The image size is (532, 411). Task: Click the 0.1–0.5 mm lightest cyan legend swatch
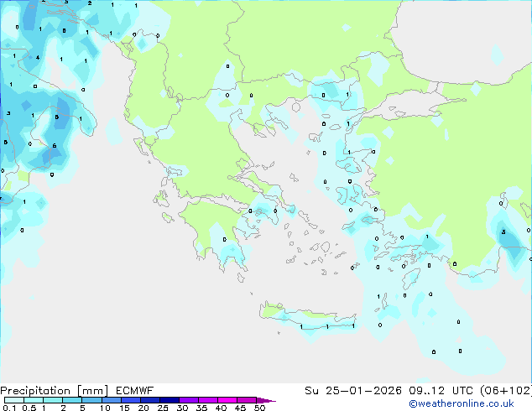click(14, 400)
